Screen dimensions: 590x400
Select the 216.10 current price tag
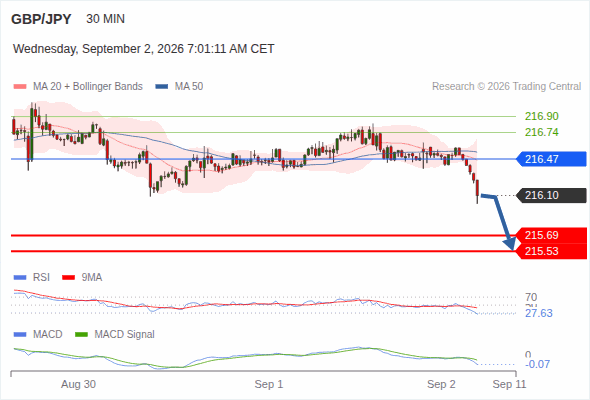[x=551, y=195]
